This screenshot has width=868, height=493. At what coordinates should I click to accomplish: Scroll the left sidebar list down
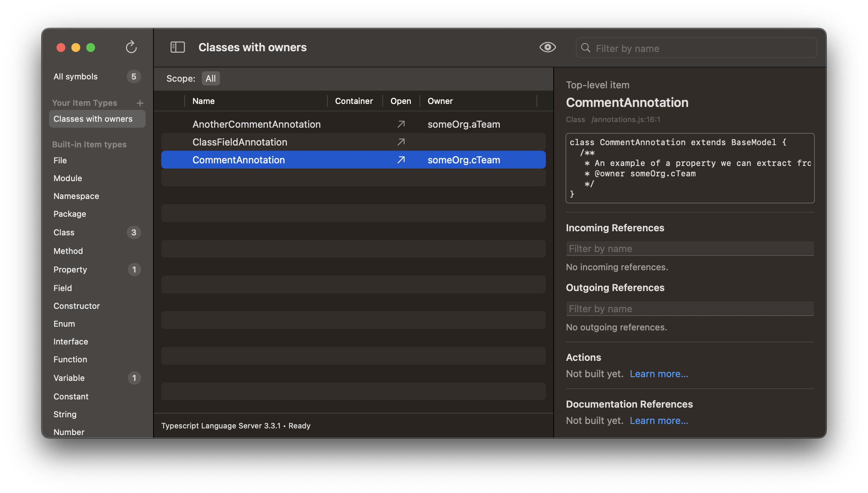(150, 429)
